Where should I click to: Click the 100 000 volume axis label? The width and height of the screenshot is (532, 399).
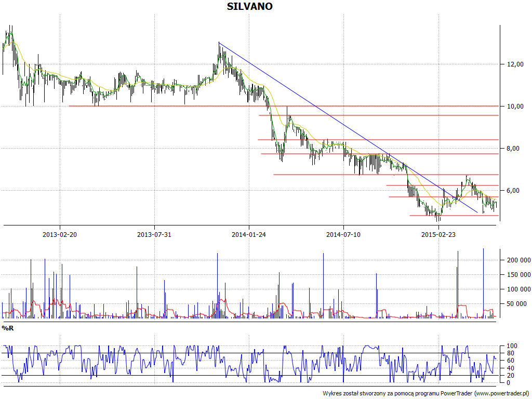pyautogui.click(x=518, y=289)
